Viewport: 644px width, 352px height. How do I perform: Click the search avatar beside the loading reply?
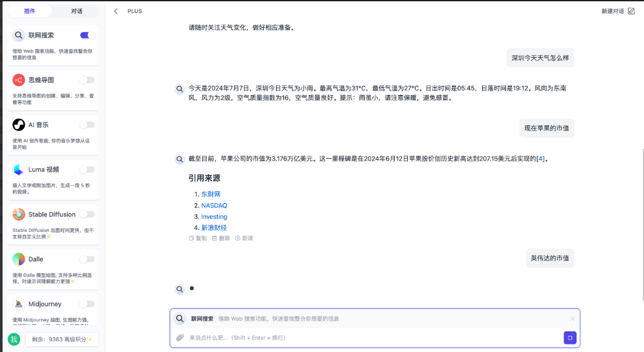point(180,289)
